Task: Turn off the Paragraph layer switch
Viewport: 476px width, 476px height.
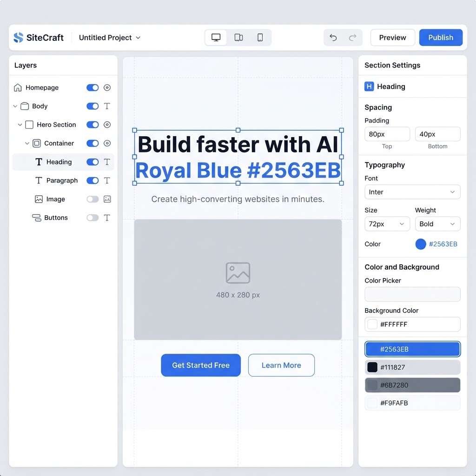Action: [93, 180]
